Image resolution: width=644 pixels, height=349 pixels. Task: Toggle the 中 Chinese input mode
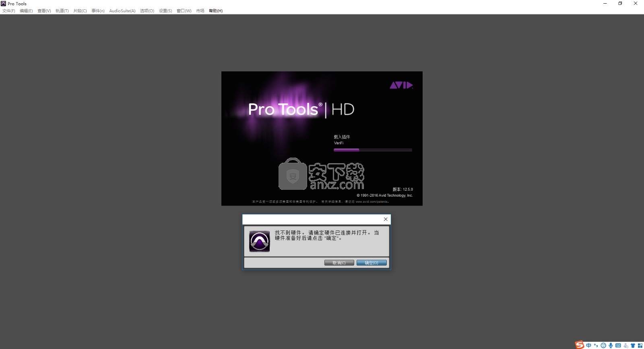(589, 345)
